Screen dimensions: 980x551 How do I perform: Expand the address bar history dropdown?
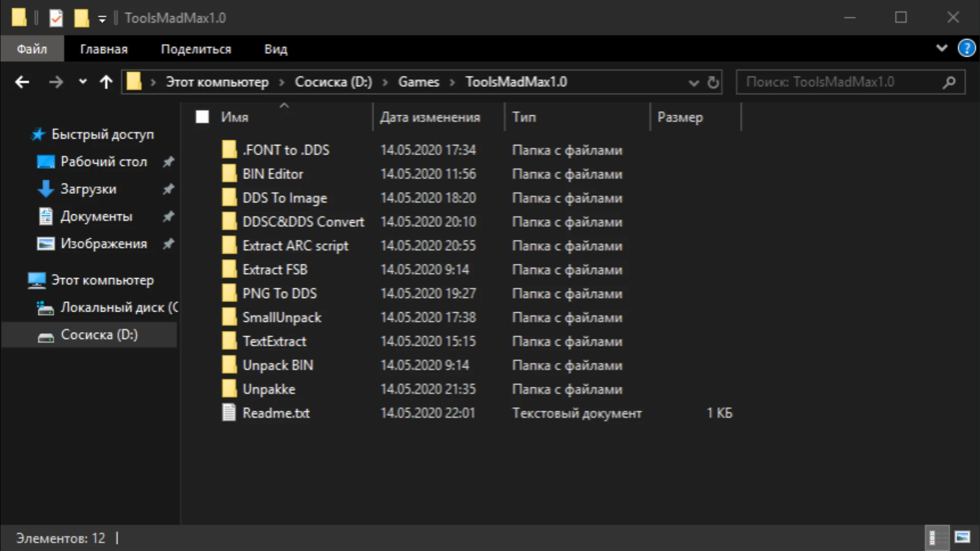click(693, 83)
